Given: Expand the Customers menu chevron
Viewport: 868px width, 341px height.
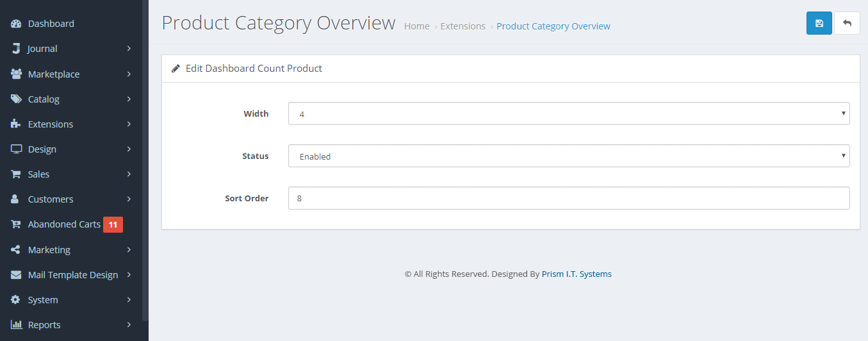Looking at the screenshot, I should tap(129, 199).
